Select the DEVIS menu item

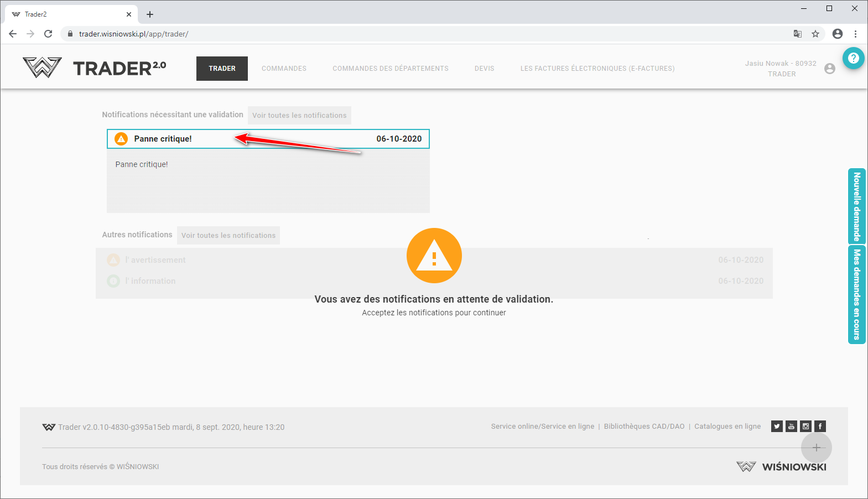tap(484, 69)
